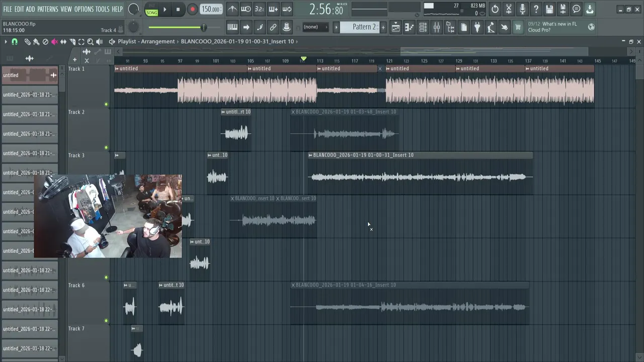Click the one-click audio recording microphone icon

[522, 9]
